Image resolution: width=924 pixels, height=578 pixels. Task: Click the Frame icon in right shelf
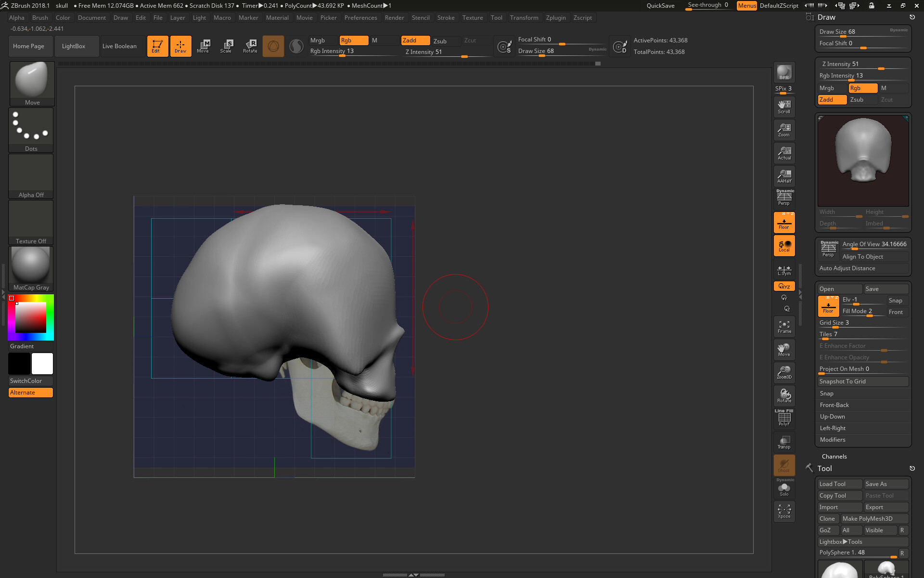(x=784, y=327)
